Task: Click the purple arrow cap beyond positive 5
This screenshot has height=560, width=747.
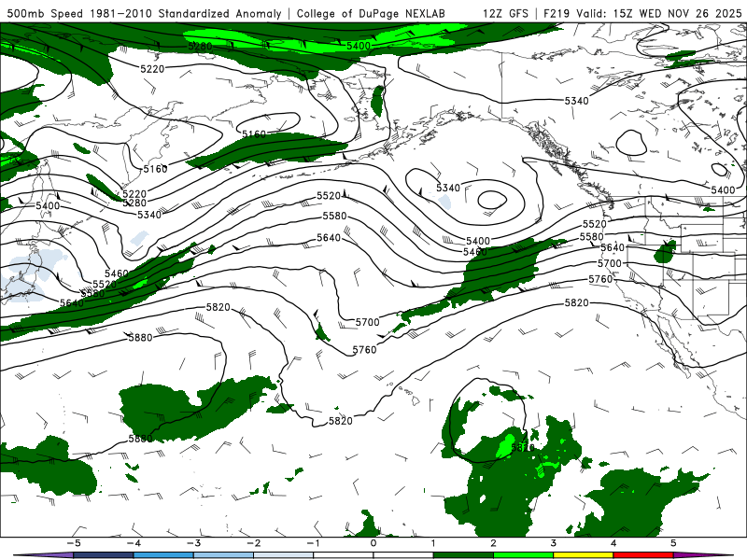Action: coord(703,555)
